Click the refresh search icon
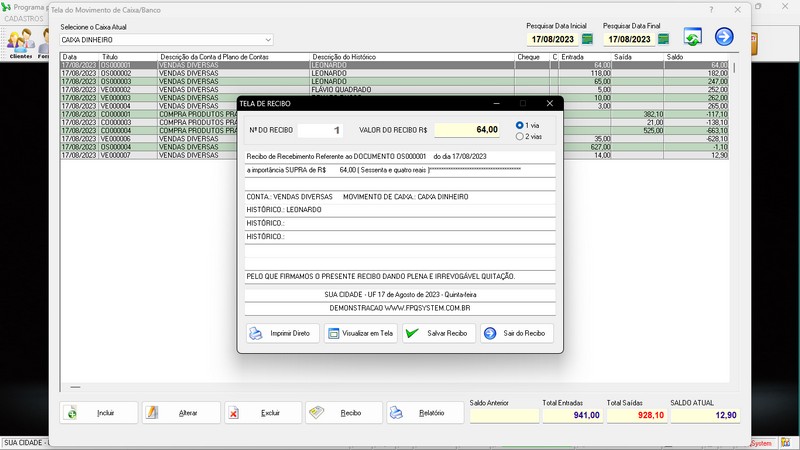Image resolution: width=800 pixels, height=450 pixels. (x=692, y=37)
